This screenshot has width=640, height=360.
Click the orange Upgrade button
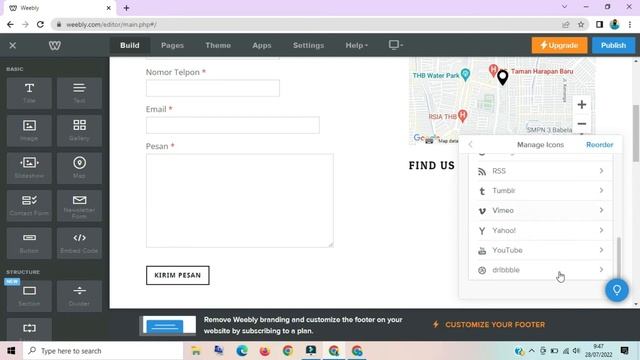tap(559, 45)
